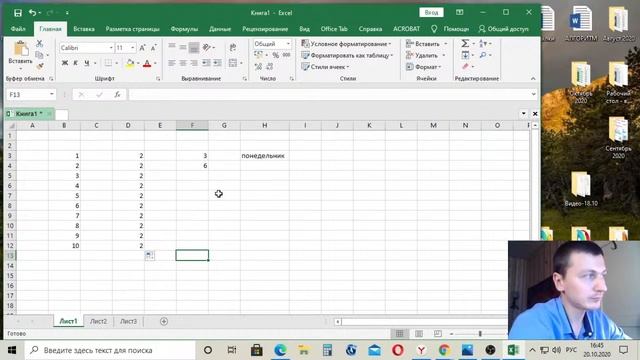Undo the last action
The height and width of the screenshot is (360, 640).
coord(33,13)
